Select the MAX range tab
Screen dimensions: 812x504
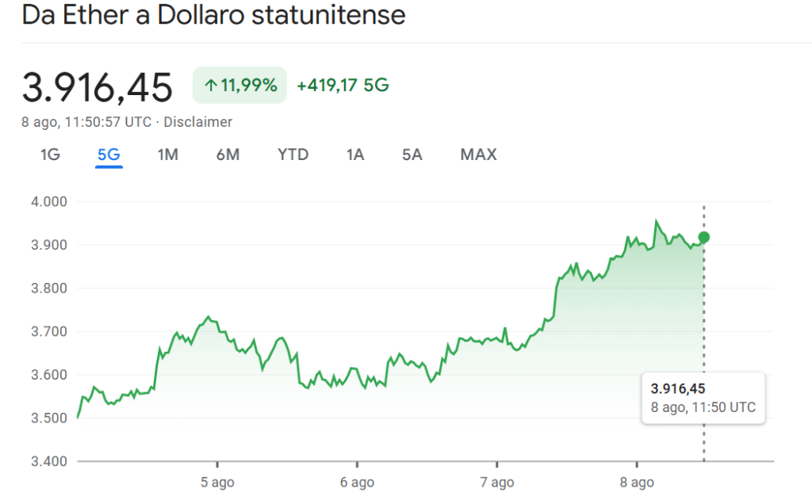point(478,155)
